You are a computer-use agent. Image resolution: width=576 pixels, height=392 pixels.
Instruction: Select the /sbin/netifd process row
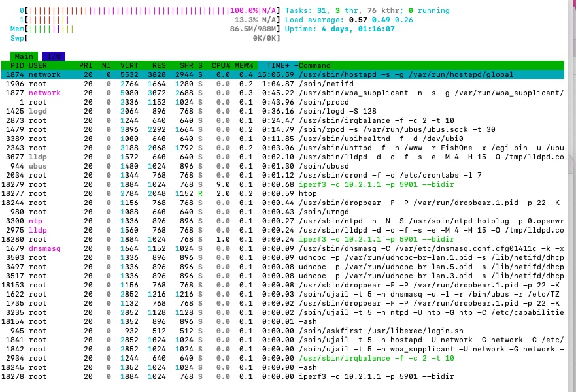282,84
